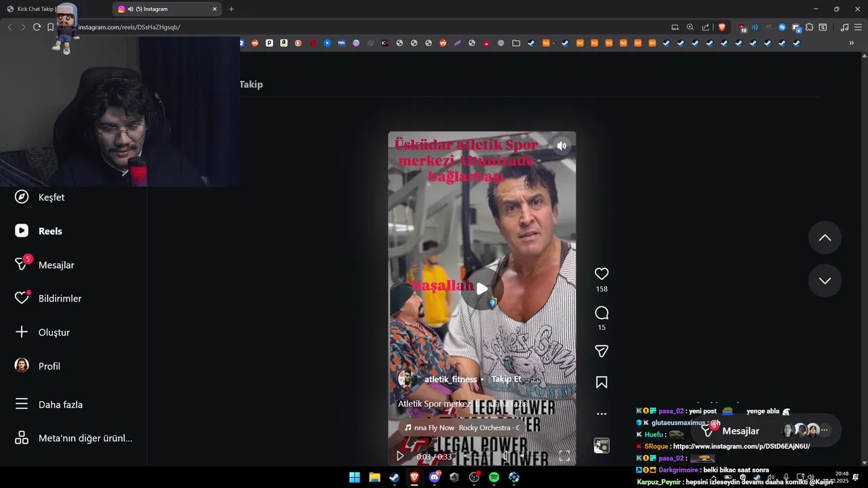868x488 pixels.
Task: Go to previous reel with up arrow
Action: (x=825, y=237)
